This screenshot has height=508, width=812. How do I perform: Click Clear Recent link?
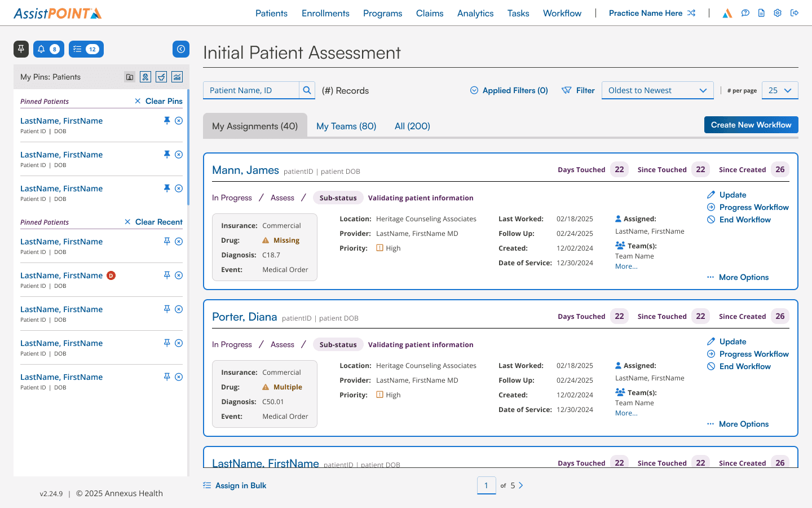point(153,222)
